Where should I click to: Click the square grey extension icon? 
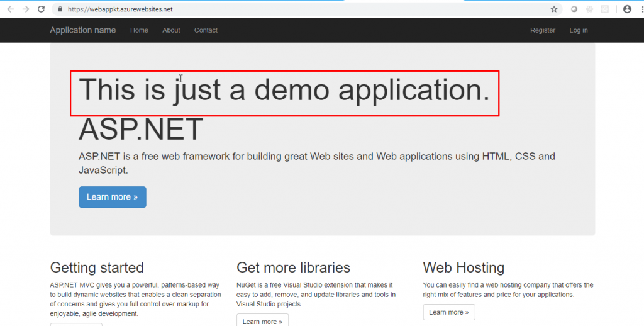click(x=604, y=9)
